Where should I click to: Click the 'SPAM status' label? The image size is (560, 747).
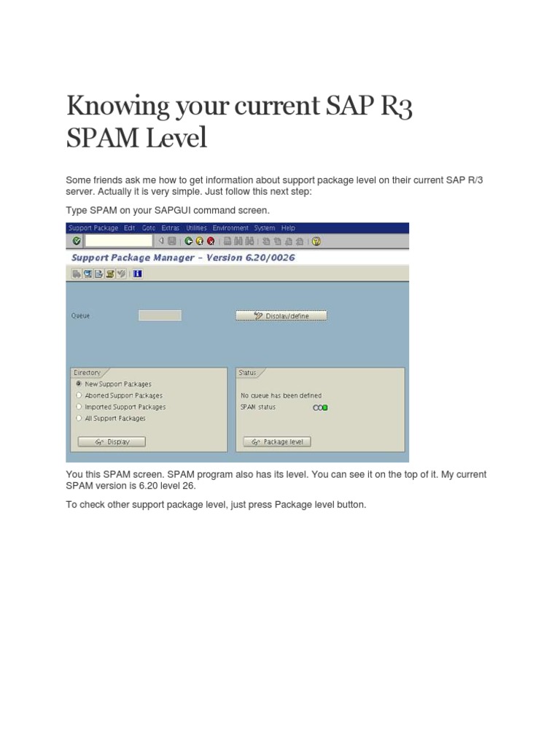coord(257,407)
